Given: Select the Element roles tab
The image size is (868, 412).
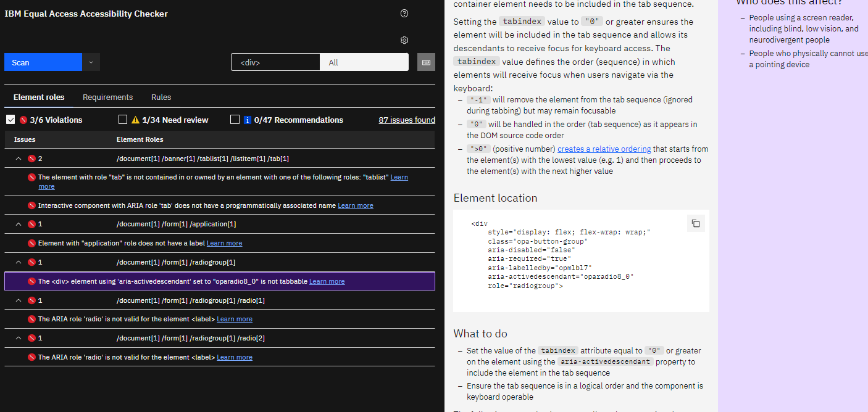Looking at the screenshot, I should click(39, 97).
